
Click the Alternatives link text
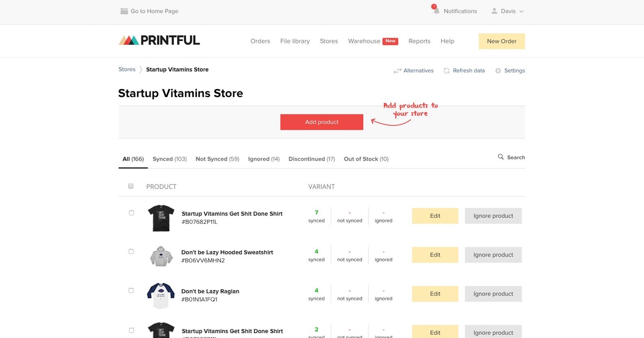click(x=418, y=71)
